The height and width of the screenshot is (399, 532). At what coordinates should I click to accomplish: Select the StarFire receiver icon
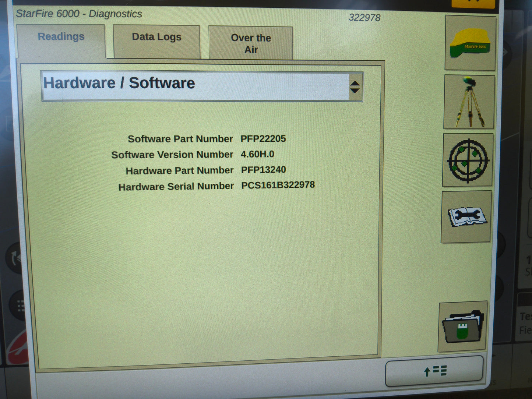tap(470, 43)
